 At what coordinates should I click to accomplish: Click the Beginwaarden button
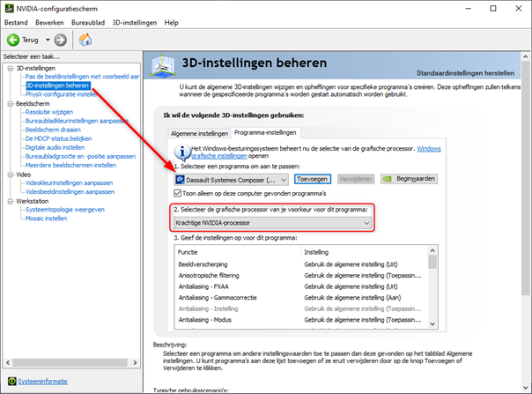pos(409,179)
